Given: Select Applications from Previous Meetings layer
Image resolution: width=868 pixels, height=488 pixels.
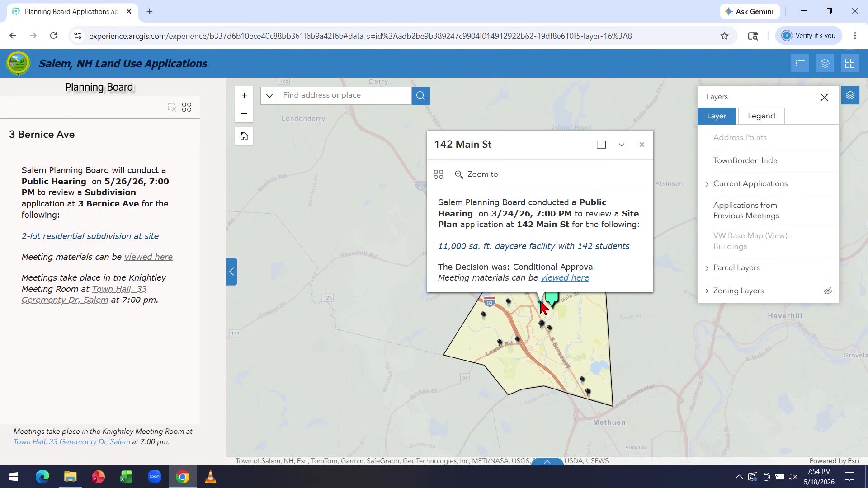Looking at the screenshot, I should [746, 211].
